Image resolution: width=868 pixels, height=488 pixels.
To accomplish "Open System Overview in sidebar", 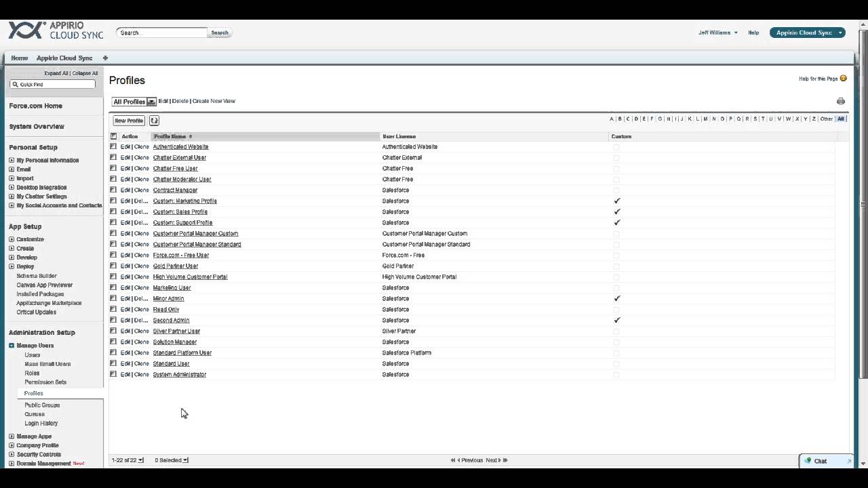I will [37, 127].
